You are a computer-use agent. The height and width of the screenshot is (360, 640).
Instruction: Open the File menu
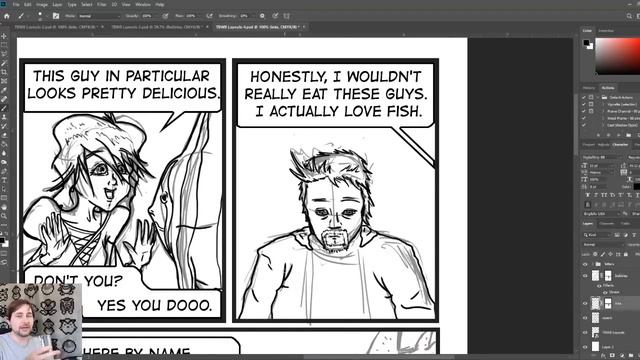16,4
